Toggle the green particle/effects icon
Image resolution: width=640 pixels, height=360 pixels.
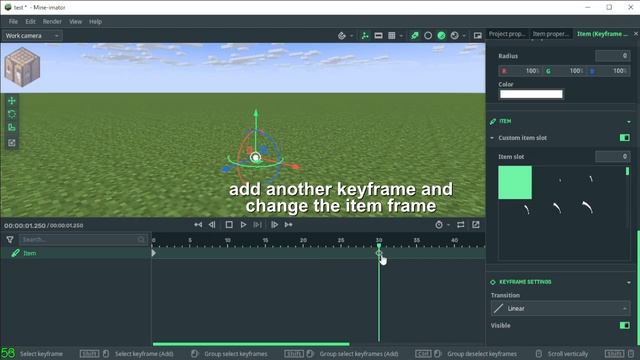click(x=415, y=36)
